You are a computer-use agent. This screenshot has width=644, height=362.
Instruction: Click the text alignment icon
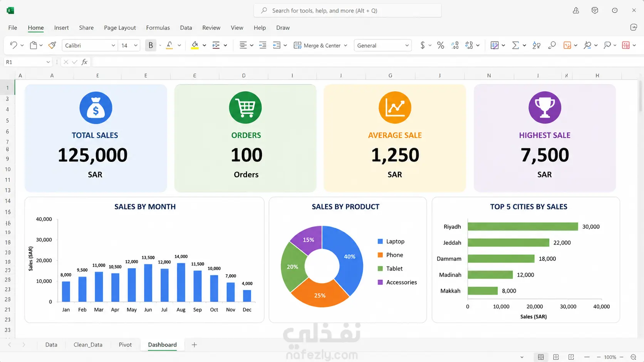pos(243,45)
